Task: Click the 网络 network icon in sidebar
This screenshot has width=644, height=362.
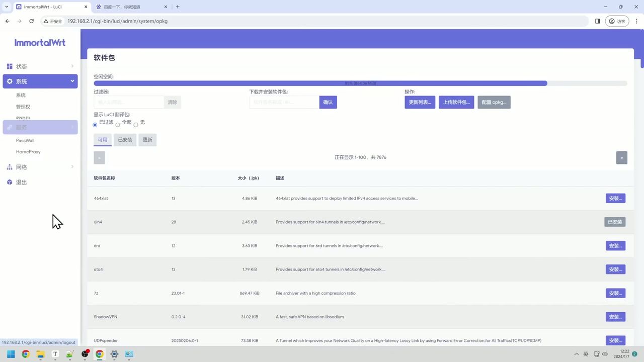Action: 10,167
